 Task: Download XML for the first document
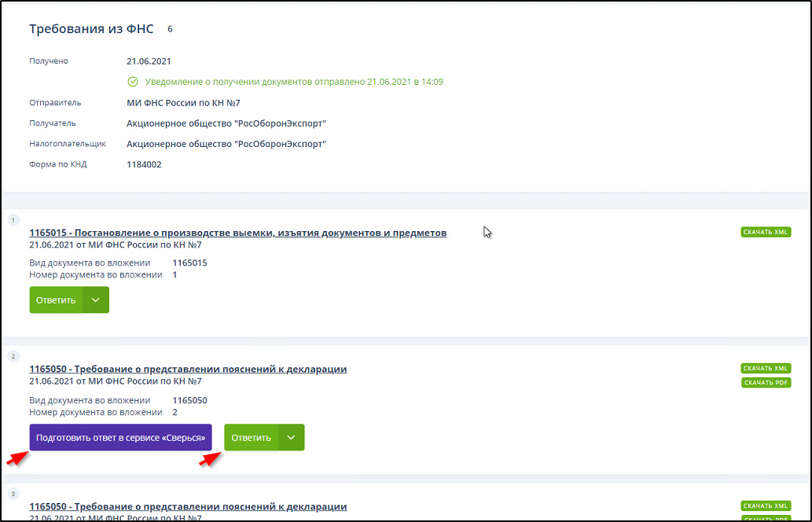coord(766,232)
